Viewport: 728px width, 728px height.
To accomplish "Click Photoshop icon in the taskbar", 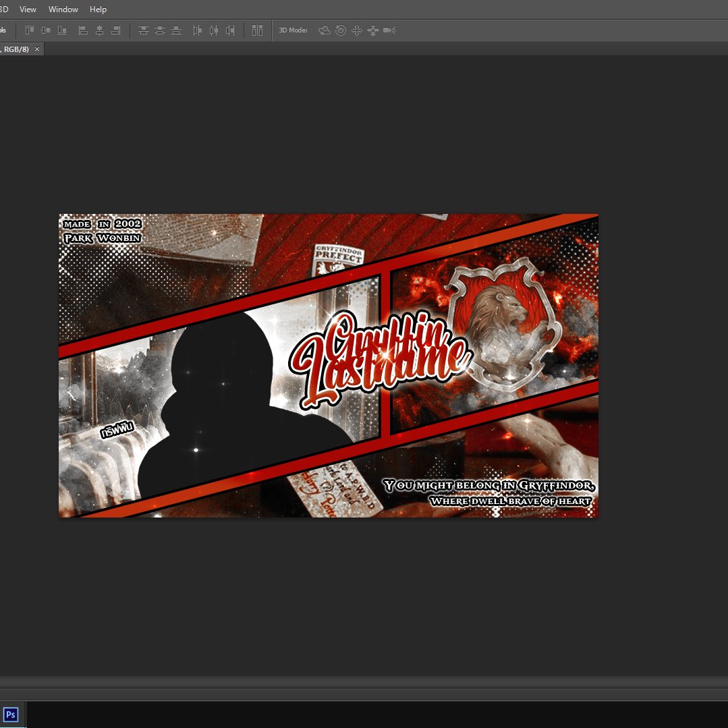I will coord(11,714).
